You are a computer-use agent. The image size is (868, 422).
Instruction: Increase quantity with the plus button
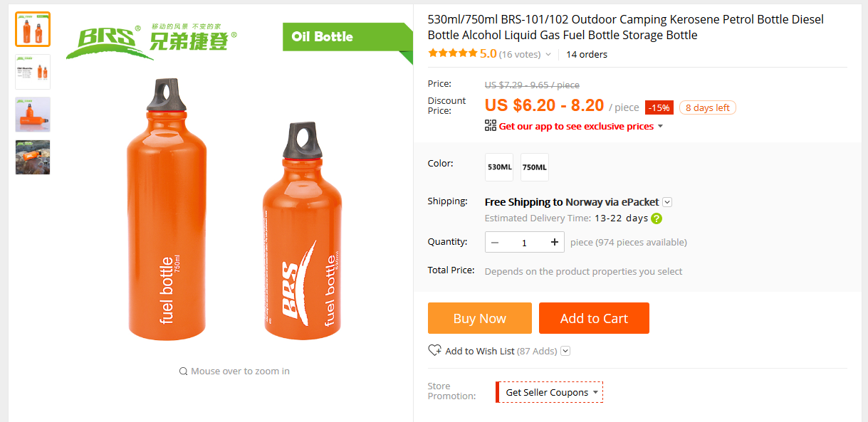[x=555, y=243]
